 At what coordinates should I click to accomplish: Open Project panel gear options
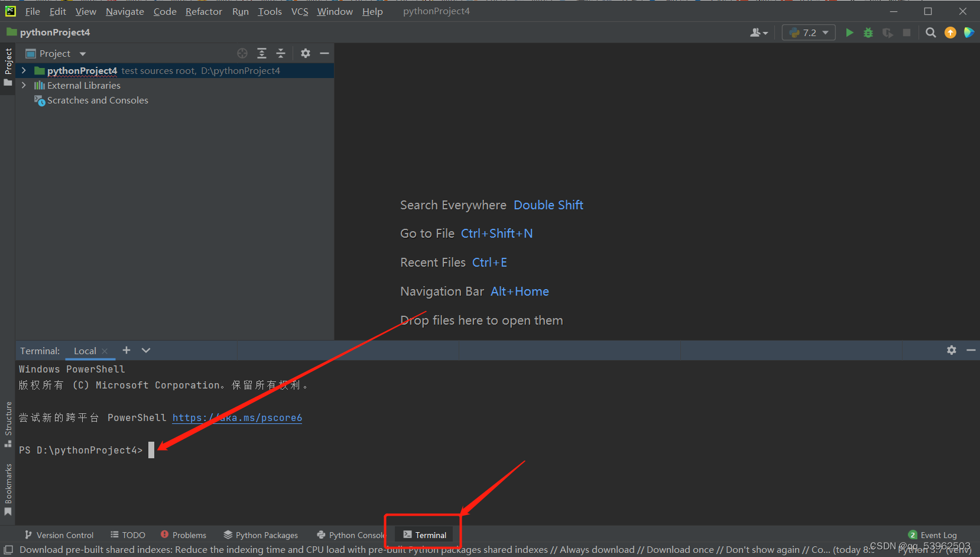tap(305, 53)
